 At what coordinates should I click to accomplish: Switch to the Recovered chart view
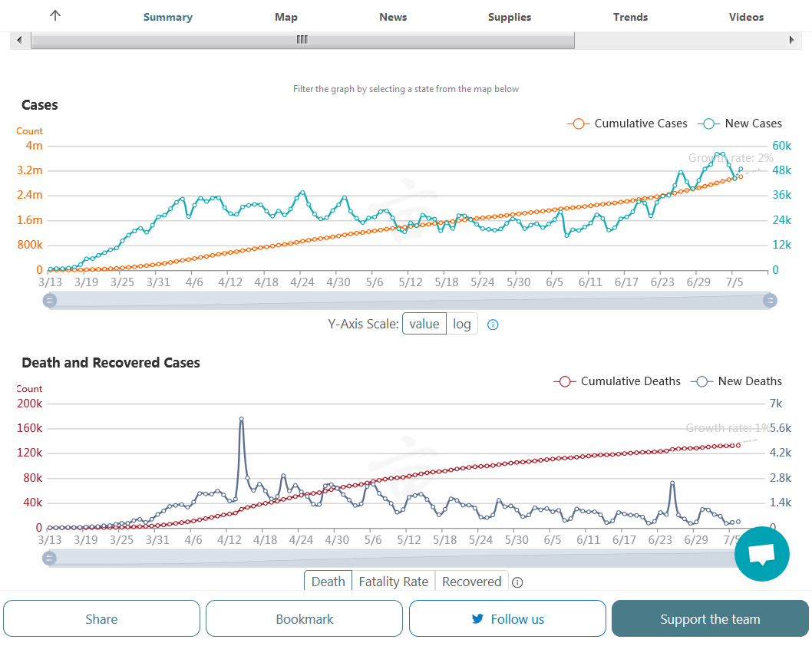coord(471,582)
